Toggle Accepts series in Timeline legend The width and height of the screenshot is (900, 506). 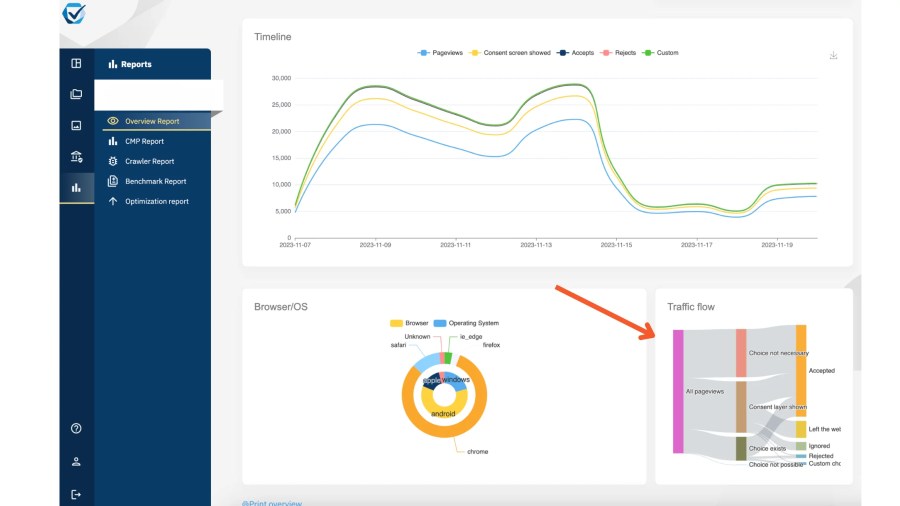[x=576, y=53]
